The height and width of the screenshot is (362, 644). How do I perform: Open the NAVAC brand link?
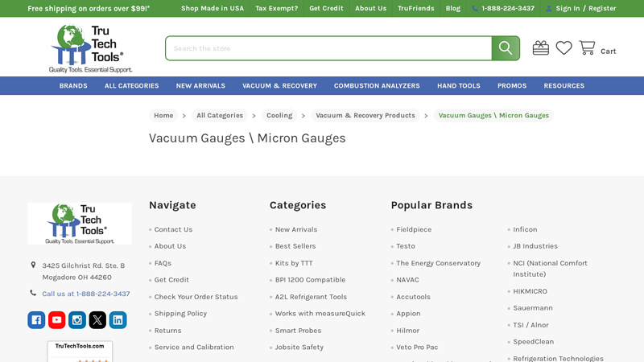(407, 280)
